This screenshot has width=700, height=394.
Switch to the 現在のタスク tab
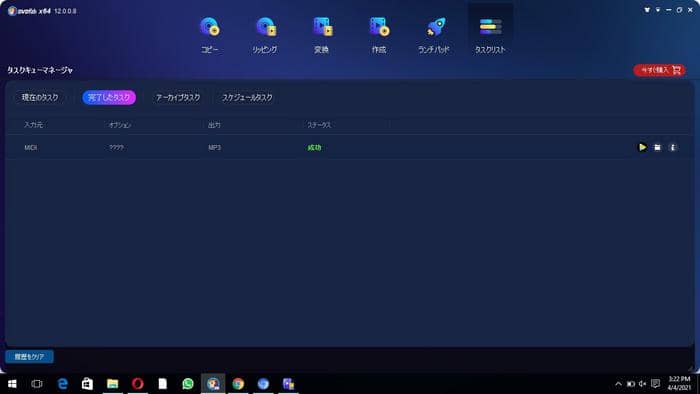(40, 97)
